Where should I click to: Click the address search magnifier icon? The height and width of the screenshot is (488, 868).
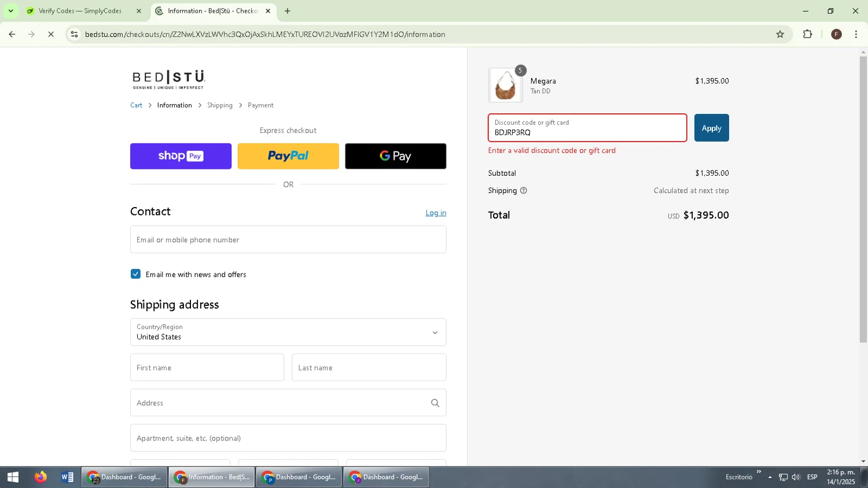click(x=435, y=403)
